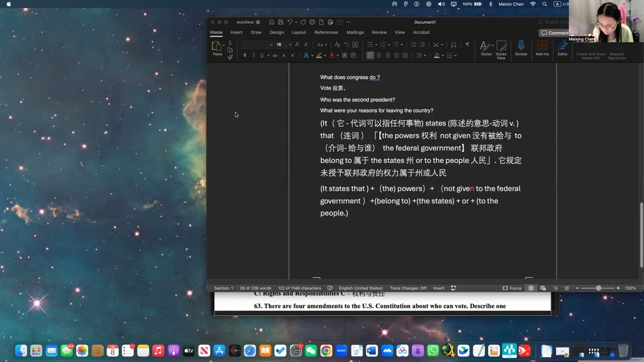Click the zoom in plus button
Screen dimensions: 644x362
618,288
